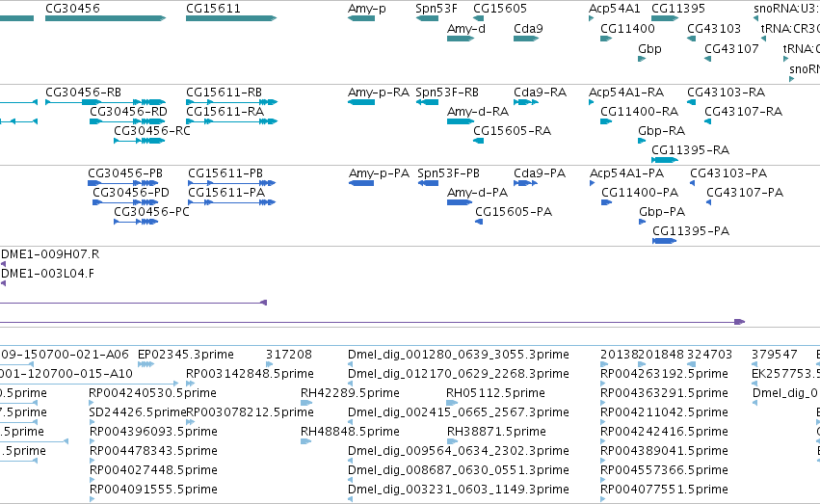Click Dmel_dig_001280_0639_3055.3prime feature

pos(459,355)
